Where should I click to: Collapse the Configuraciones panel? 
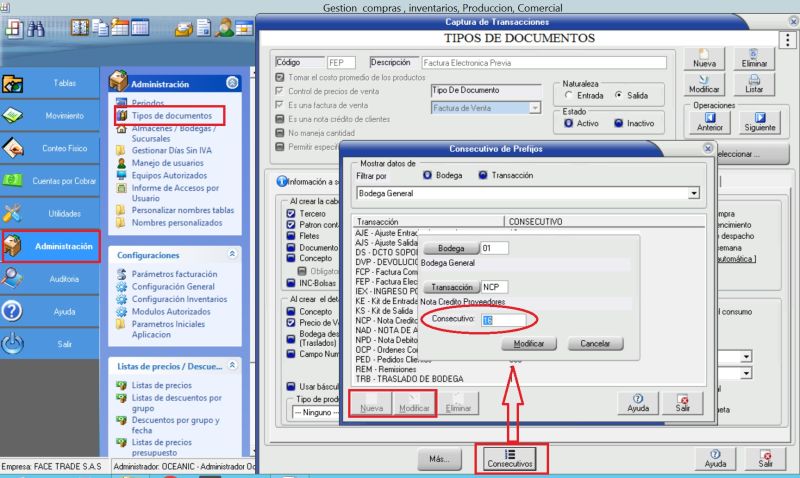pyautogui.click(x=232, y=255)
